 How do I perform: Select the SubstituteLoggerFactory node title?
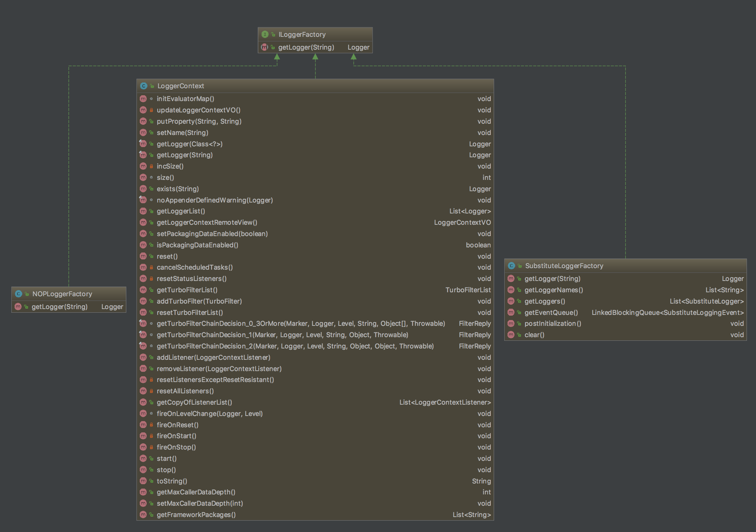click(x=564, y=266)
